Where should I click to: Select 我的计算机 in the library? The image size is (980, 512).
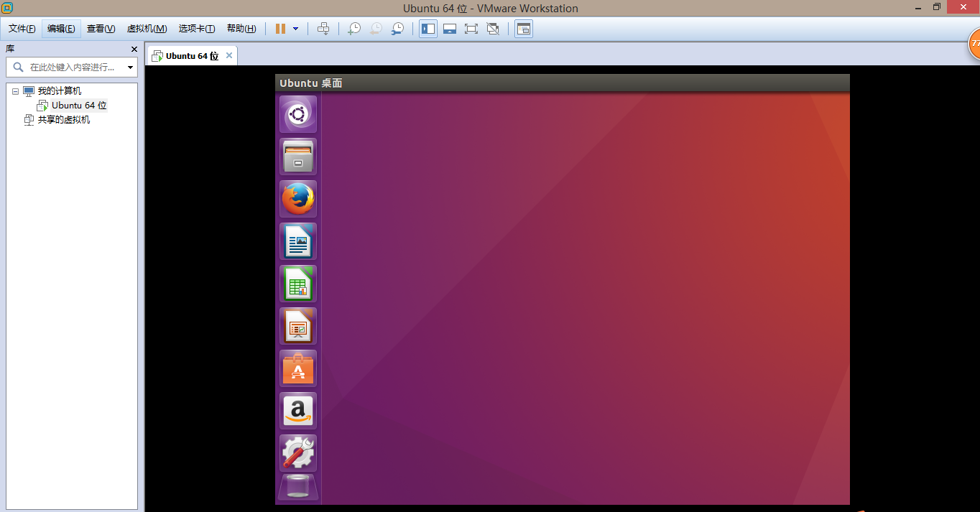tap(60, 91)
